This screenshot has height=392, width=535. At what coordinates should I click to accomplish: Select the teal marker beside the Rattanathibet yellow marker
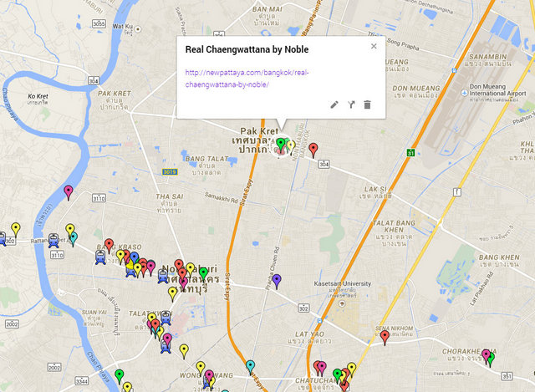[x=74, y=239]
